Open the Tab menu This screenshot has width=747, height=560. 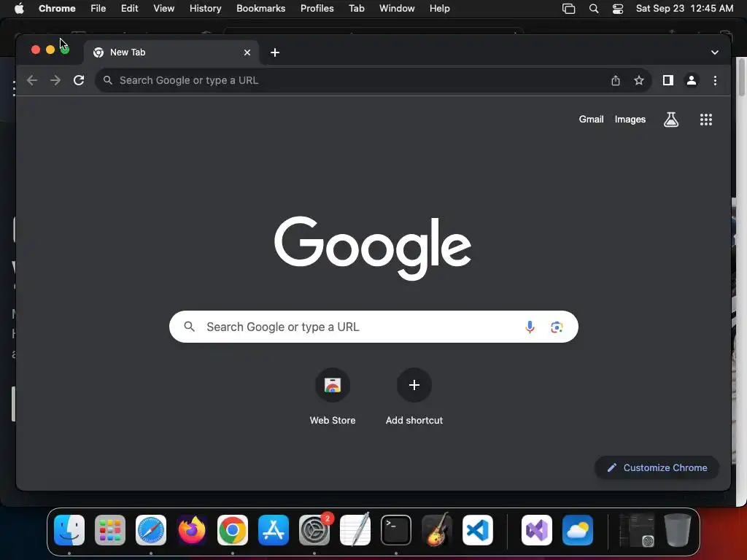click(x=356, y=9)
